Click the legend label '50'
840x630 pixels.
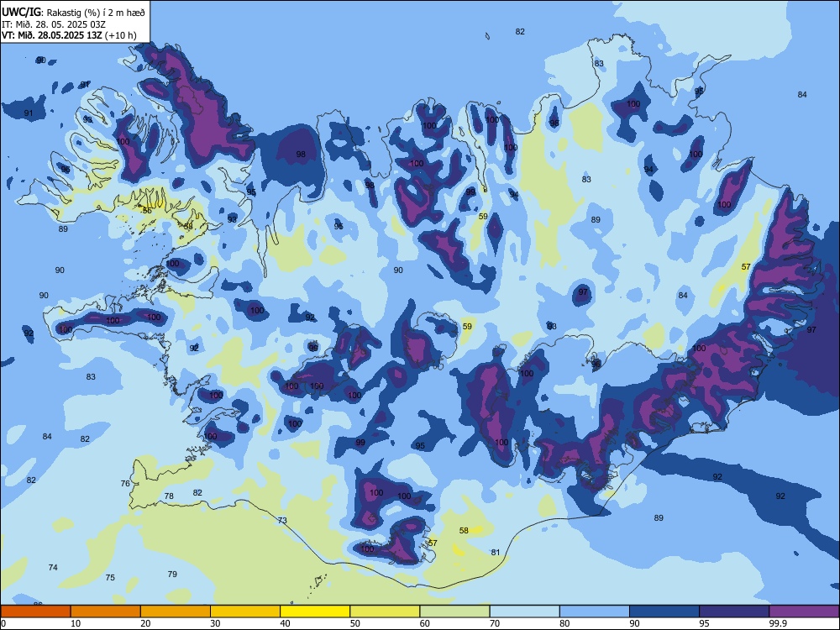pos(355,623)
